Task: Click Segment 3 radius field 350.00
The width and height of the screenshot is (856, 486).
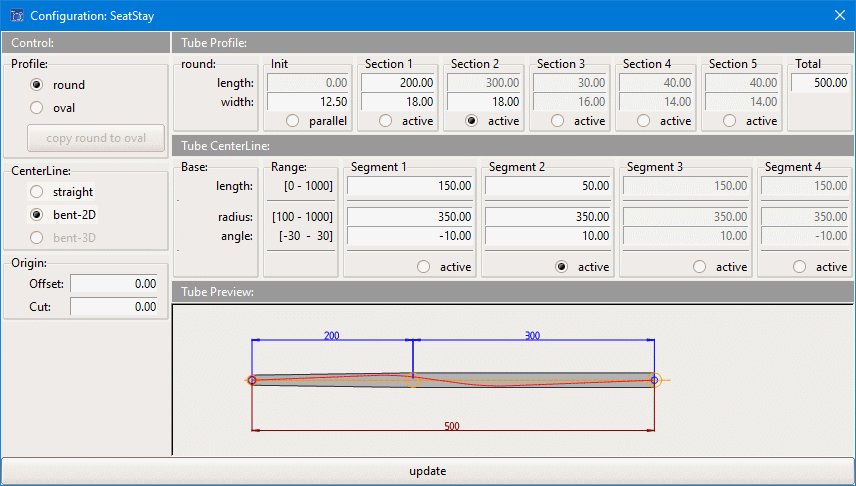Action: tap(687, 217)
